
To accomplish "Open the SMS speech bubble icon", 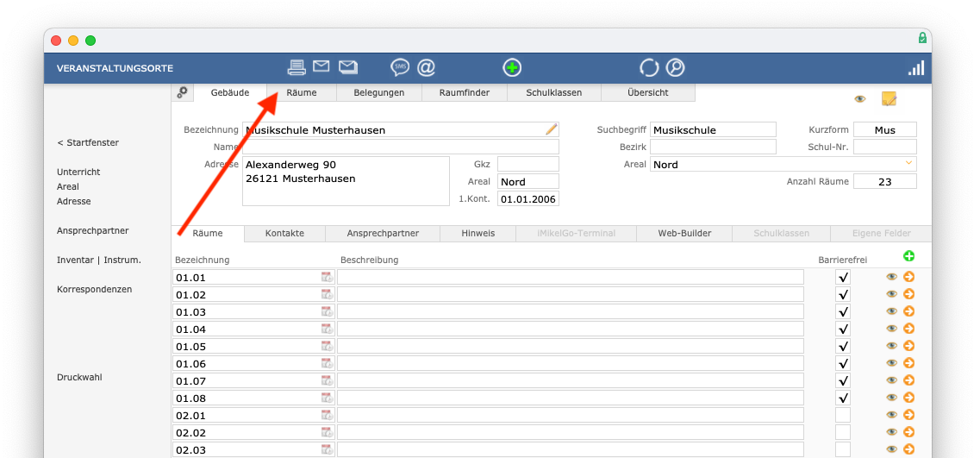I will pos(400,67).
